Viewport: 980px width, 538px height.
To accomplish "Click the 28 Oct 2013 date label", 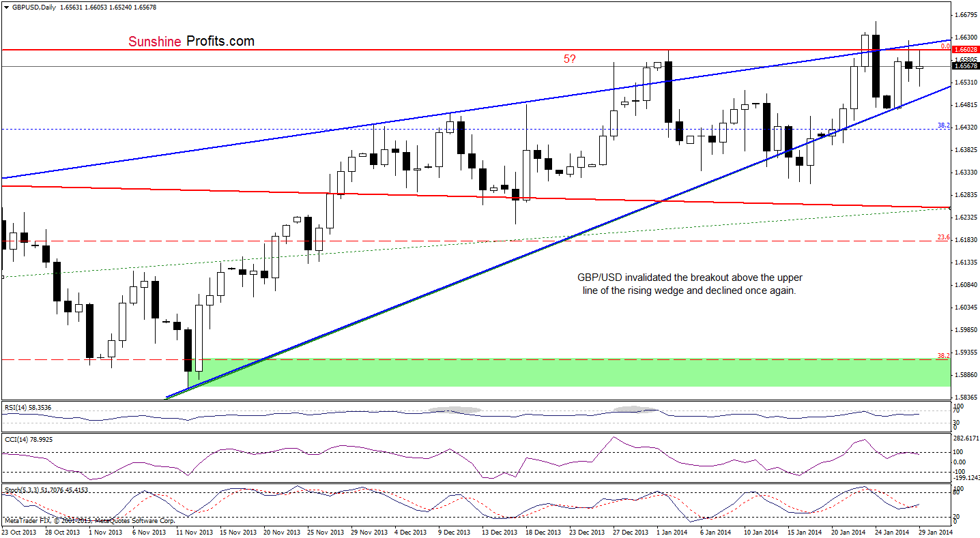I will pos(63,532).
